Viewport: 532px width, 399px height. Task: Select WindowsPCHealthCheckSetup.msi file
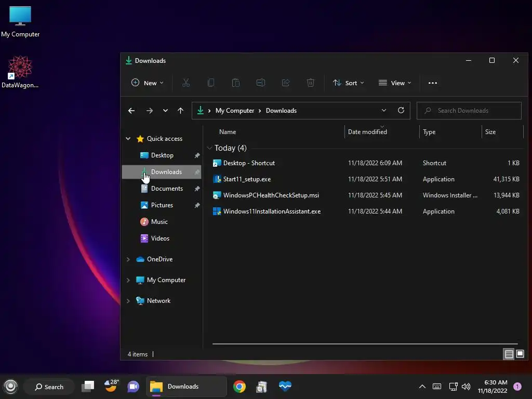[366, 195]
